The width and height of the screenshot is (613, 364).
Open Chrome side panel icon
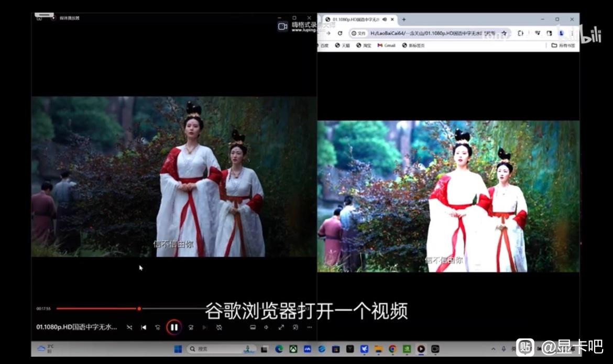pos(549,33)
